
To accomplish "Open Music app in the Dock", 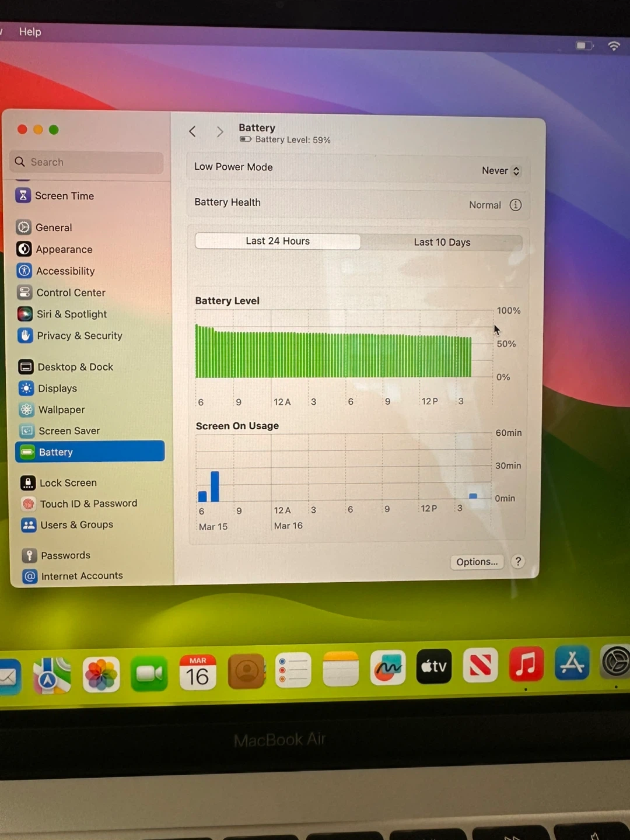I will pyautogui.click(x=526, y=664).
